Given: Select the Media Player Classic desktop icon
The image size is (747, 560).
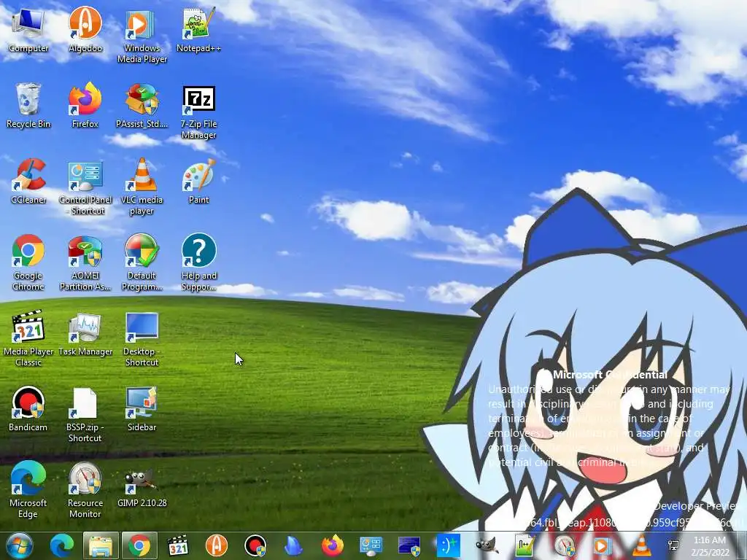Looking at the screenshot, I should [28, 338].
